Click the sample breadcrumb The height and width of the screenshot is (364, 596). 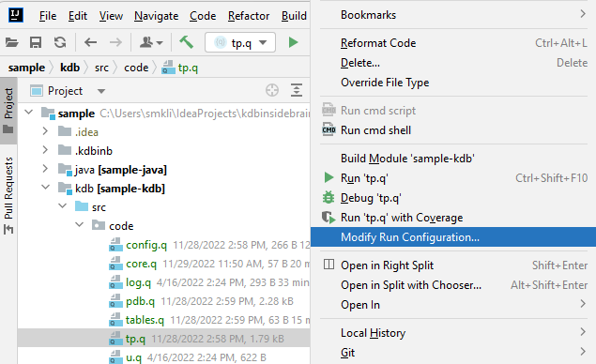pyautogui.click(x=26, y=68)
